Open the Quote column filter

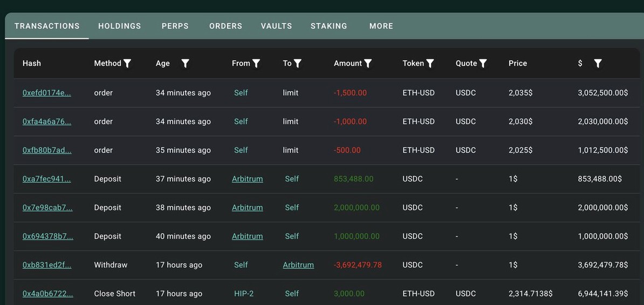tap(483, 63)
